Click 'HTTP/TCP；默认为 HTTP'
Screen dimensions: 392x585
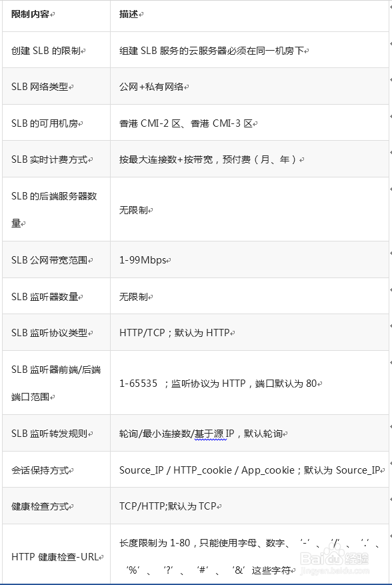coord(174,333)
